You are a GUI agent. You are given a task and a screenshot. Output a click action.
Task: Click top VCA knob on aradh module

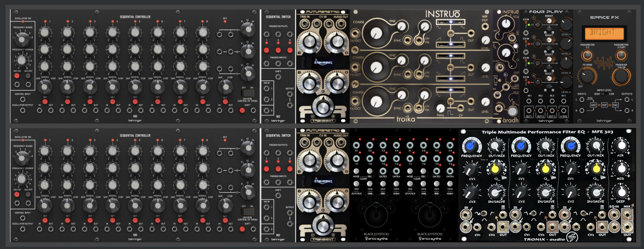click(x=505, y=23)
